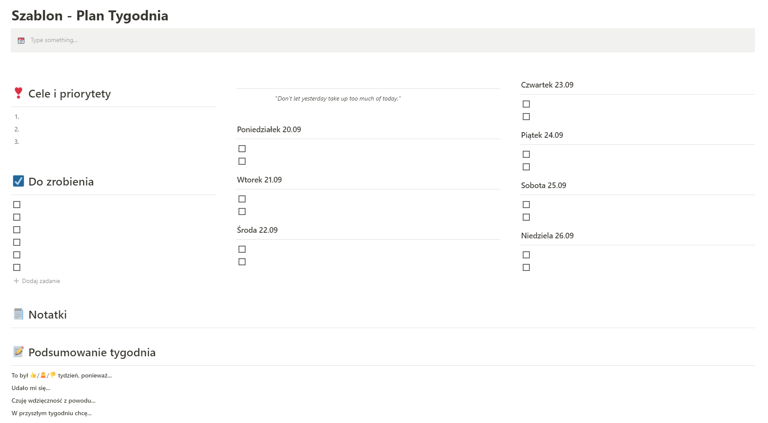The image size is (768, 423).
Task: Click the Dodaj zadanie text
Action: (x=41, y=281)
